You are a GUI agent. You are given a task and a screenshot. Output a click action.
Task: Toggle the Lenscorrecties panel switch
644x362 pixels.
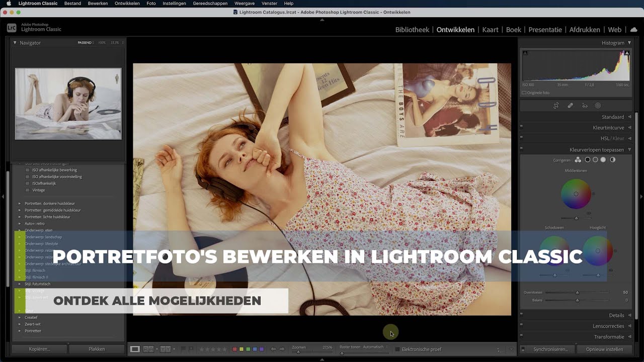[521, 326]
